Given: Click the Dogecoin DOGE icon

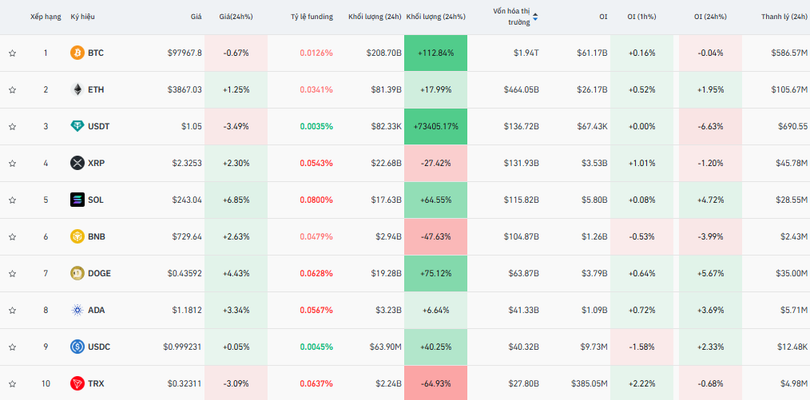Looking at the screenshot, I should (x=77, y=273).
